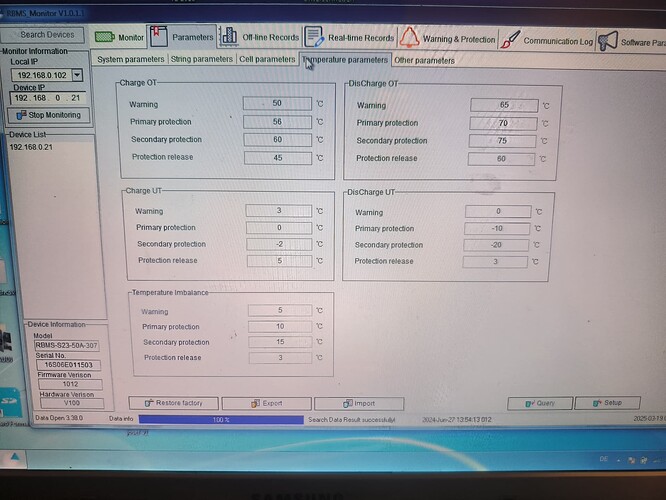The width and height of the screenshot is (666, 500).
Task: Click the Warning & Protection bell icon
Action: (x=409, y=37)
